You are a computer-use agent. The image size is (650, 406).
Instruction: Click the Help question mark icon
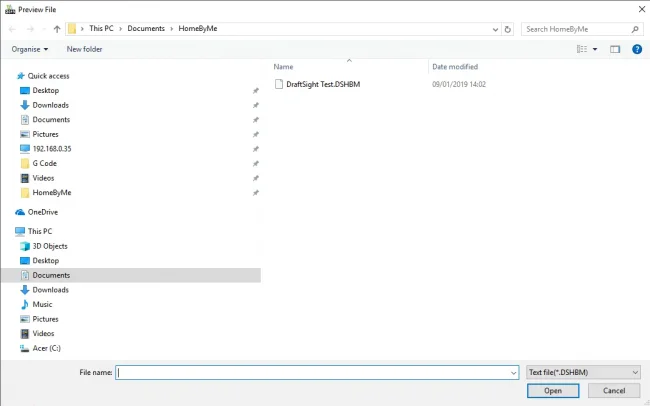(x=637, y=49)
